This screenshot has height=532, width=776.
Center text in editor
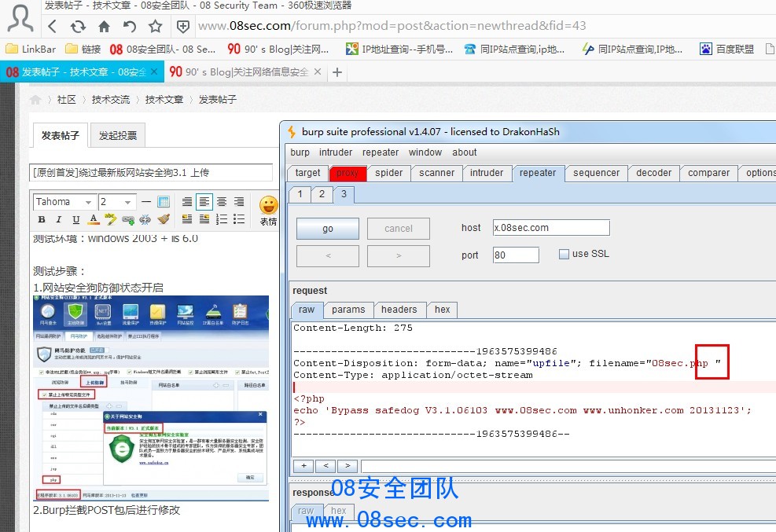tap(222, 202)
